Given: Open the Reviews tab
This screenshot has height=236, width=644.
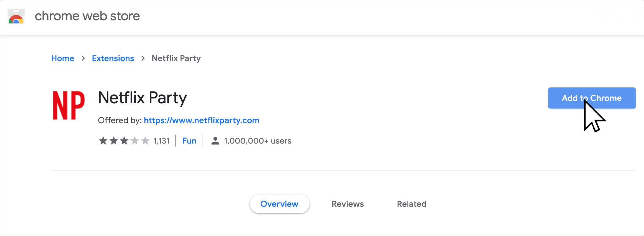Looking at the screenshot, I should tap(348, 204).
